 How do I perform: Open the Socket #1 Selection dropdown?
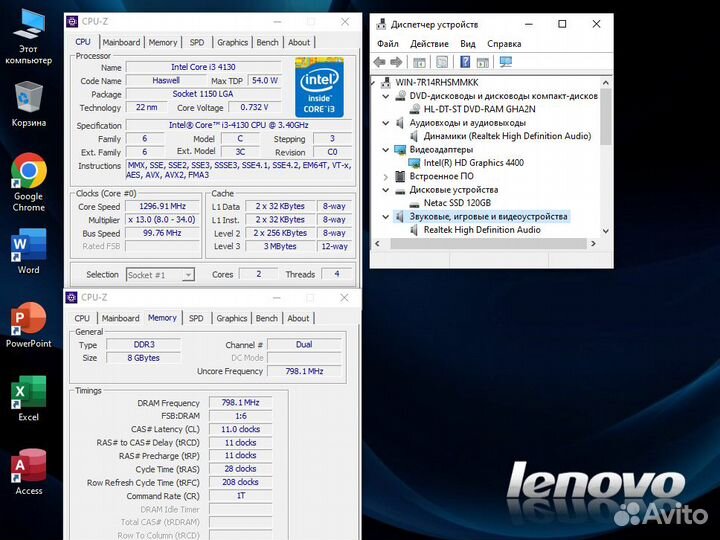point(160,275)
